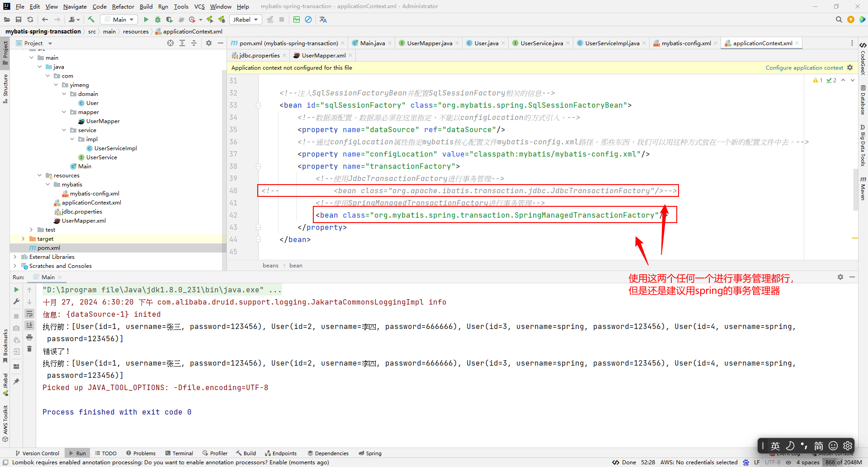Open the Problems tool window button

[x=141, y=453]
